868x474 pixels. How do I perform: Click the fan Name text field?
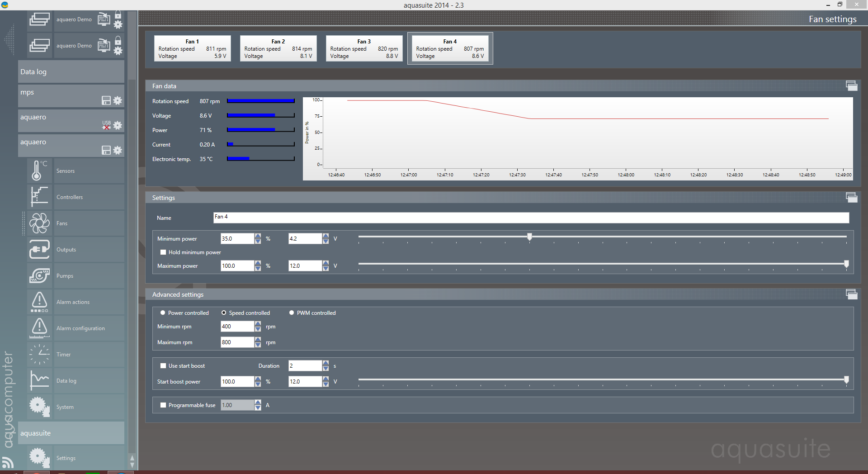[x=531, y=218]
